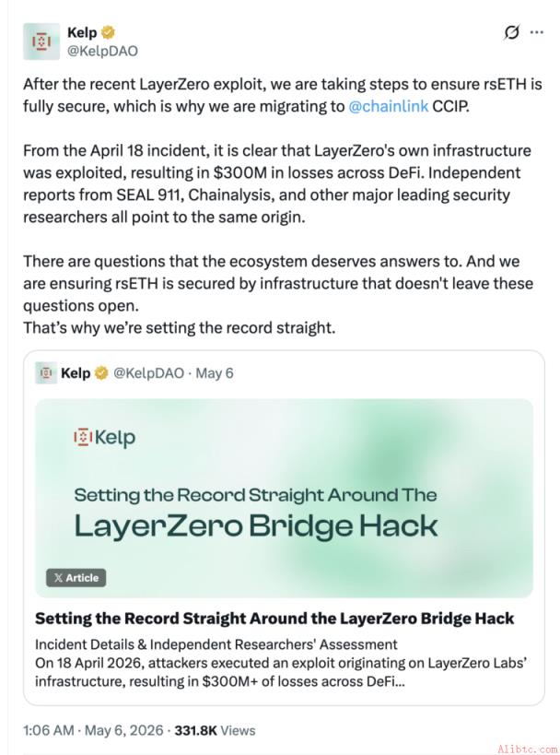Click the Incident Details & Independent Researchers' Assessment subtitle

point(216,644)
